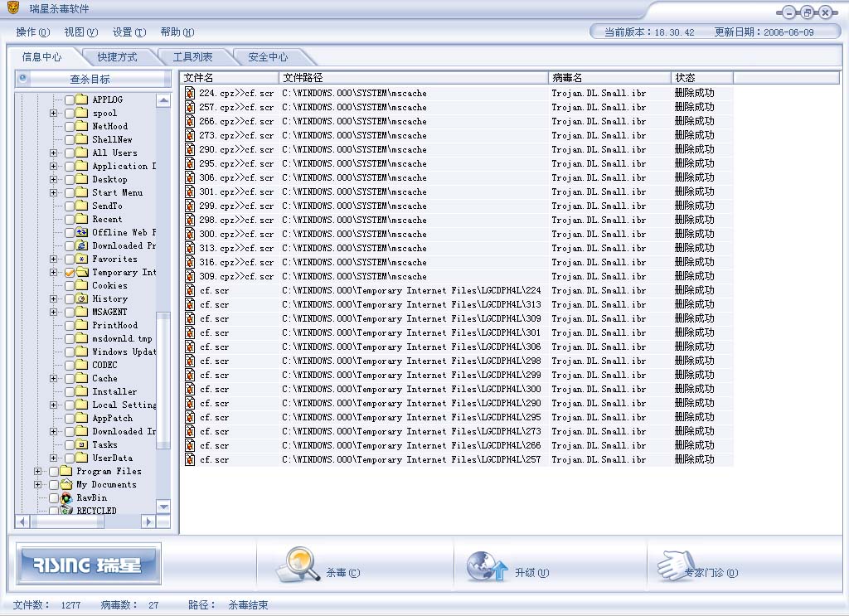Viewport: 849px width, 616px height.
Task: Click the RECYCLED bin icon
Action: pyautogui.click(x=66, y=511)
